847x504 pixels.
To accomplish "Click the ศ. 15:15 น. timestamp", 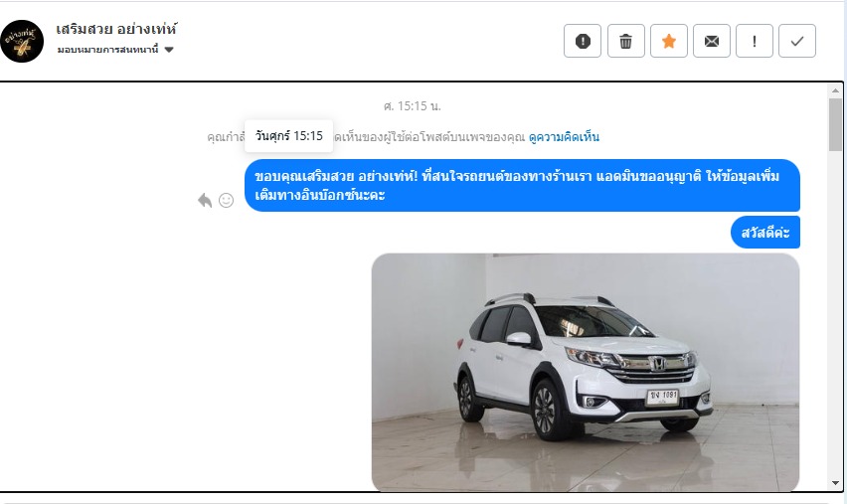I will pyautogui.click(x=413, y=106).
